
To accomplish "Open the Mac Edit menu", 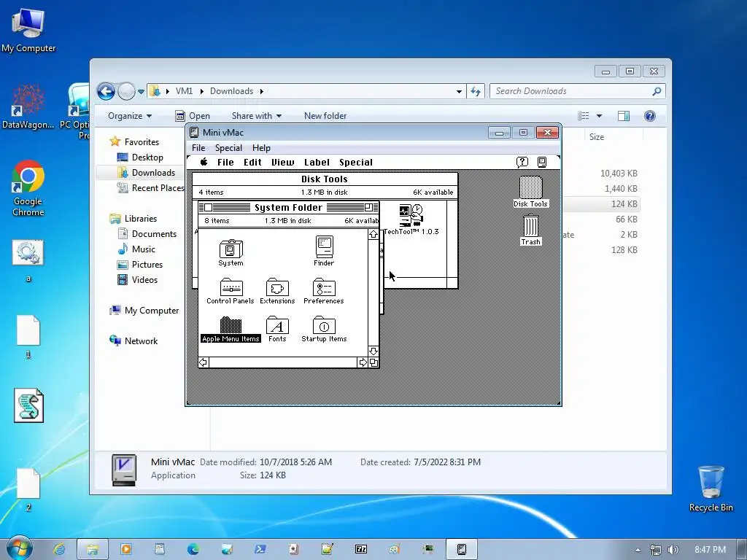I will pos(252,163).
